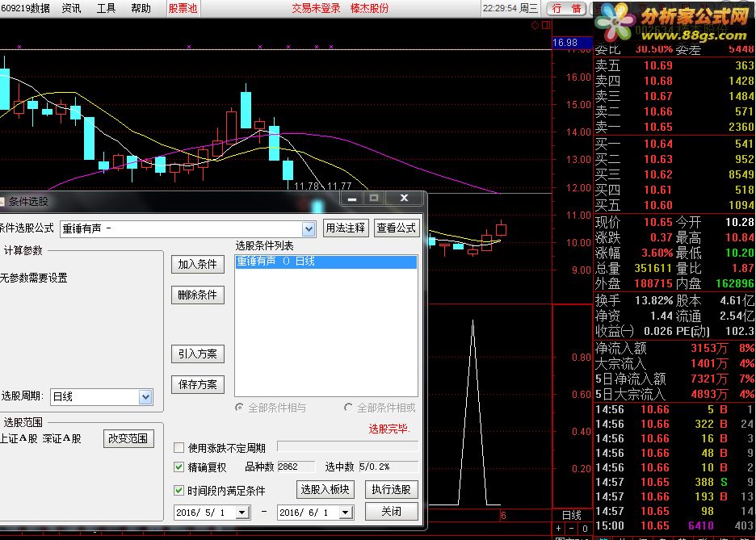Expand the 选股周期 日线 dropdown
The height and width of the screenshot is (540, 756).
pyautogui.click(x=145, y=397)
